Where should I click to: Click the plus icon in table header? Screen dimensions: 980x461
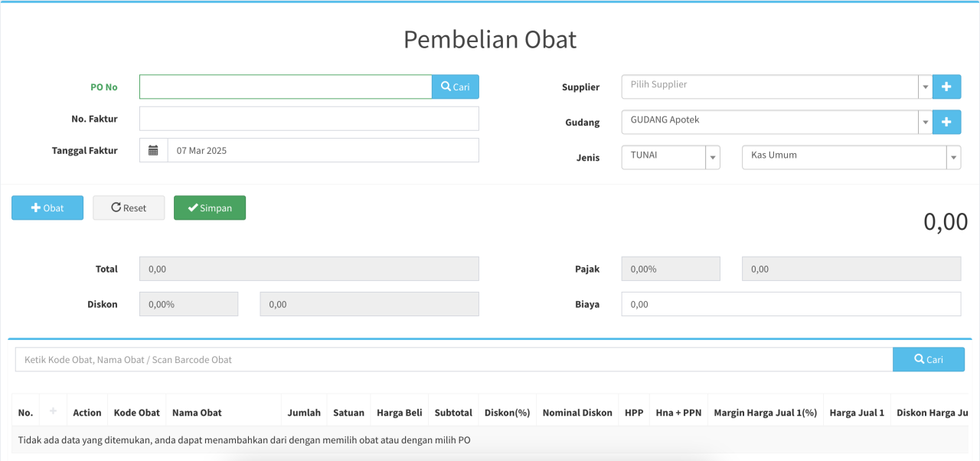pos(54,412)
